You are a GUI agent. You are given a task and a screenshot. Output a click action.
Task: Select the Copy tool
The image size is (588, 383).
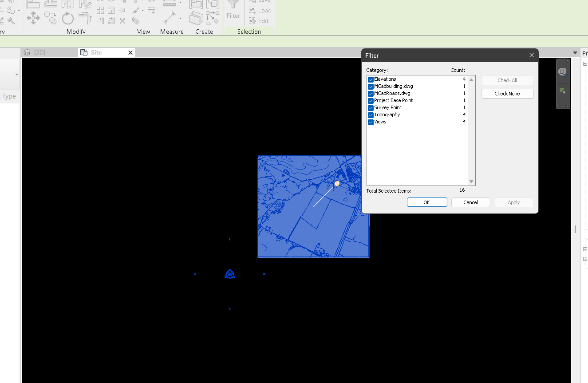coord(50,18)
